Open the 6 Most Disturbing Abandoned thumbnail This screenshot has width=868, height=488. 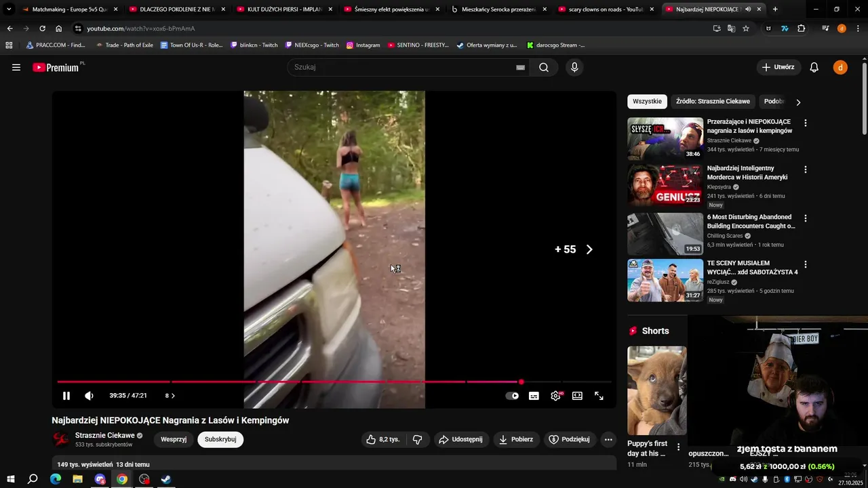[665, 234]
